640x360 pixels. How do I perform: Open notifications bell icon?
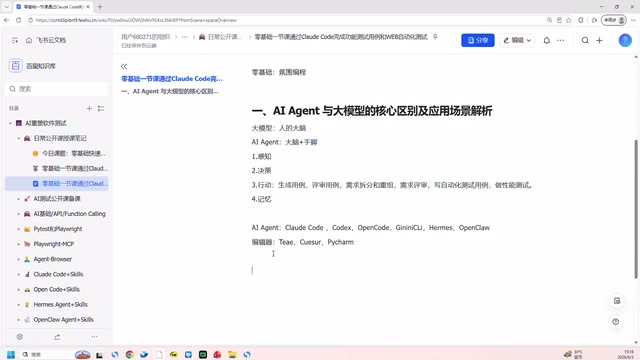coord(547,40)
